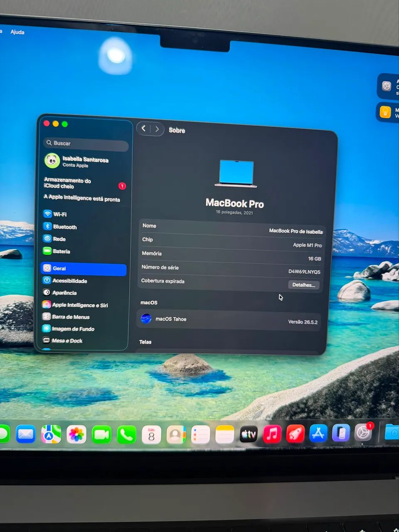Click the yellow lightbulb Tips notification
Viewport: 399px width, 532px height.
coord(388,112)
